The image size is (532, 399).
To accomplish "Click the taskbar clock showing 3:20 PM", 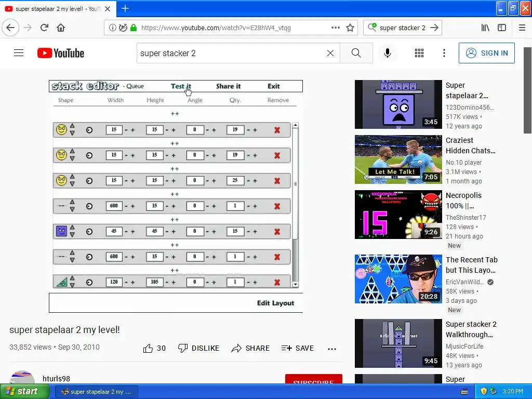I will click(x=513, y=392).
